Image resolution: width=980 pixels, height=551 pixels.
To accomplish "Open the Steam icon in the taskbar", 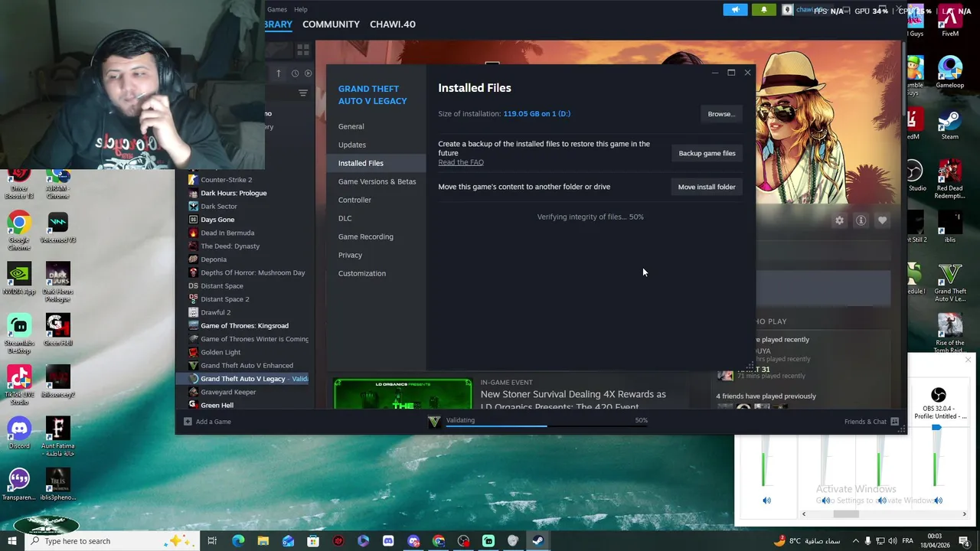I will click(537, 541).
